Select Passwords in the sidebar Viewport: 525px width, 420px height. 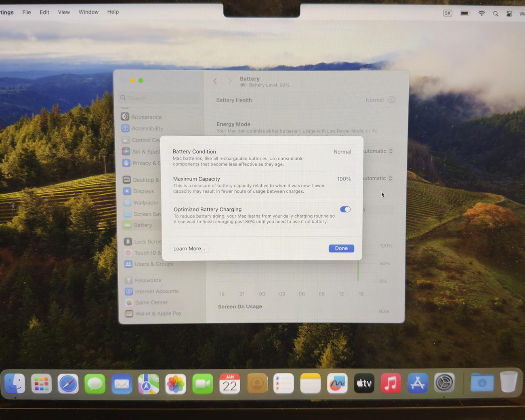(x=148, y=280)
